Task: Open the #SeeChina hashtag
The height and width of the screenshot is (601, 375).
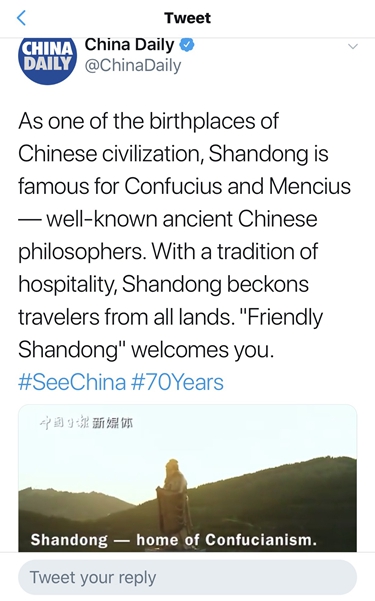Action: (72, 382)
